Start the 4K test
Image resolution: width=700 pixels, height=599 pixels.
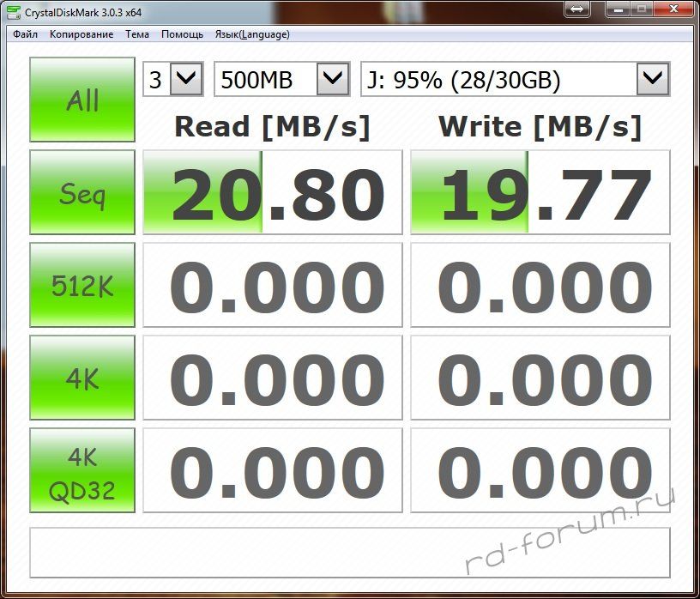[x=82, y=378]
